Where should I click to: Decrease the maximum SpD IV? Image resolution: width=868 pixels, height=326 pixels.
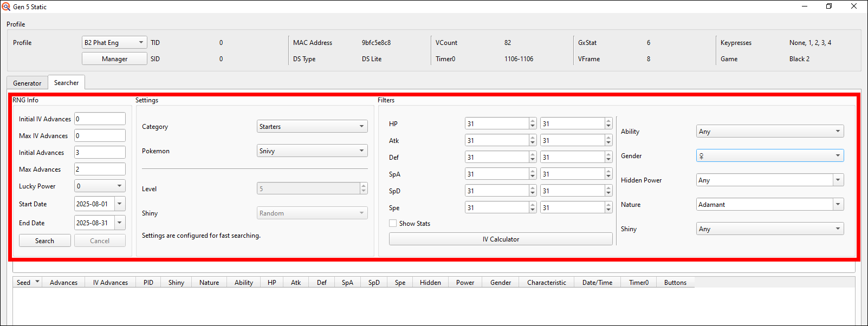coord(608,194)
